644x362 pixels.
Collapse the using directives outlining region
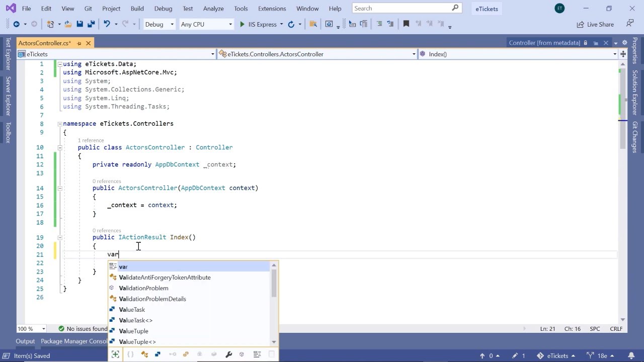click(59, 64)
